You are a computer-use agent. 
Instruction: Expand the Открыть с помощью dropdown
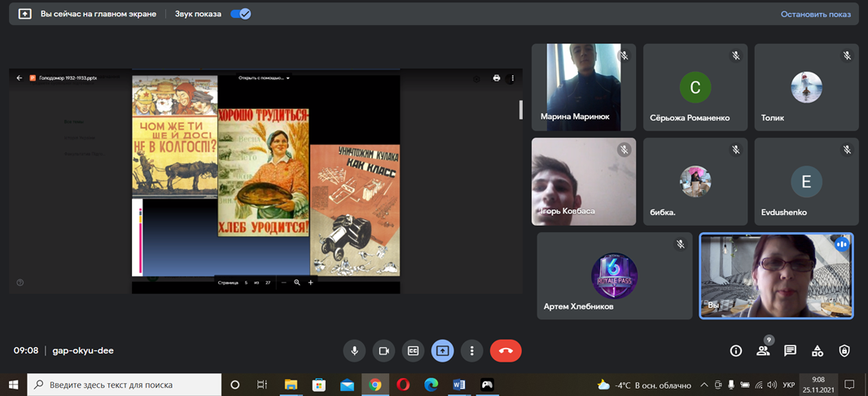(264, 78)
